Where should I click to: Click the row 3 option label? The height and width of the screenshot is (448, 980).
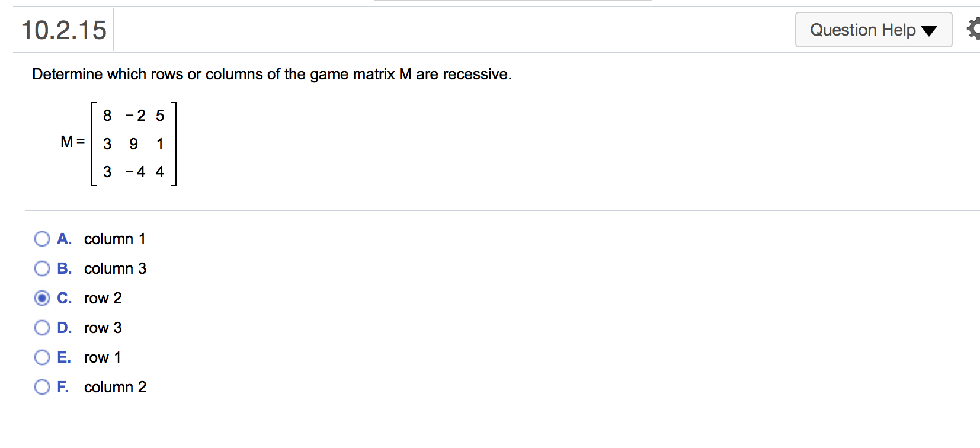103,328
